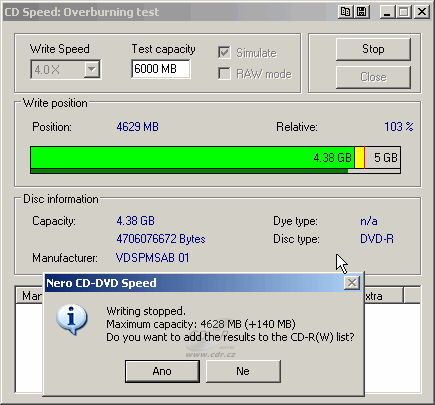The image size is (435, 405).
Task: Click the Writing stopped message
Action: point(146,311)
